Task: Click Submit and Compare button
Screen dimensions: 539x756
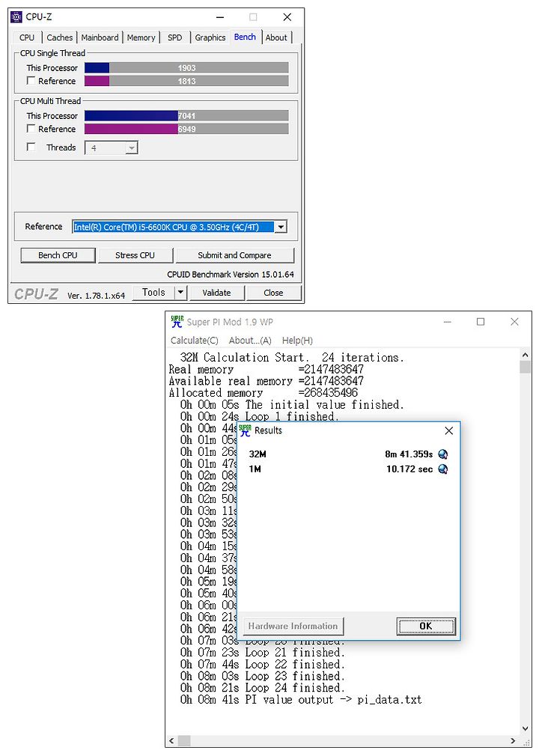Action: (x=235, y=255)
